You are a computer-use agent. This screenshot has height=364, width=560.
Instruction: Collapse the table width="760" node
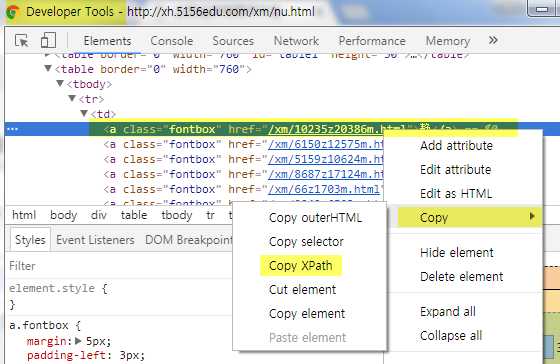click(x=48, y=68)
